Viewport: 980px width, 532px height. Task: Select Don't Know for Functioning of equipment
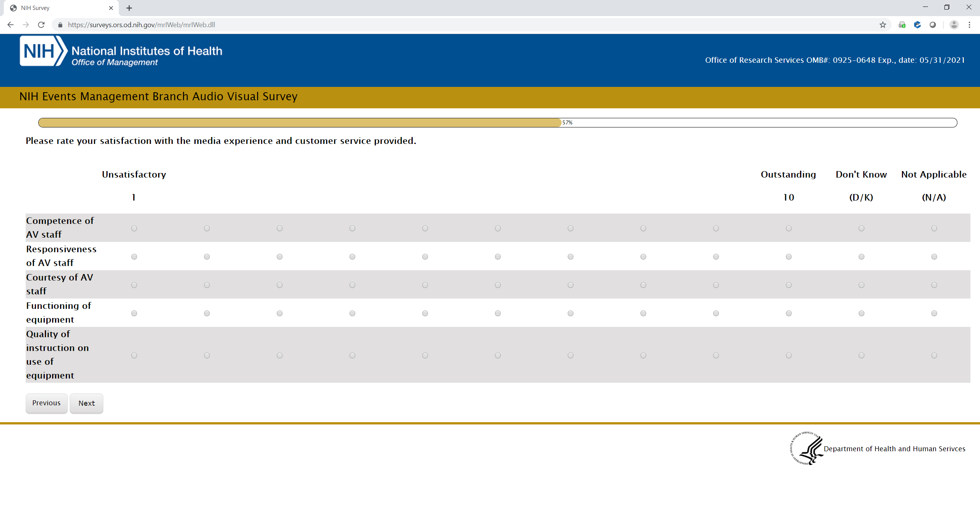pos(861,313)
